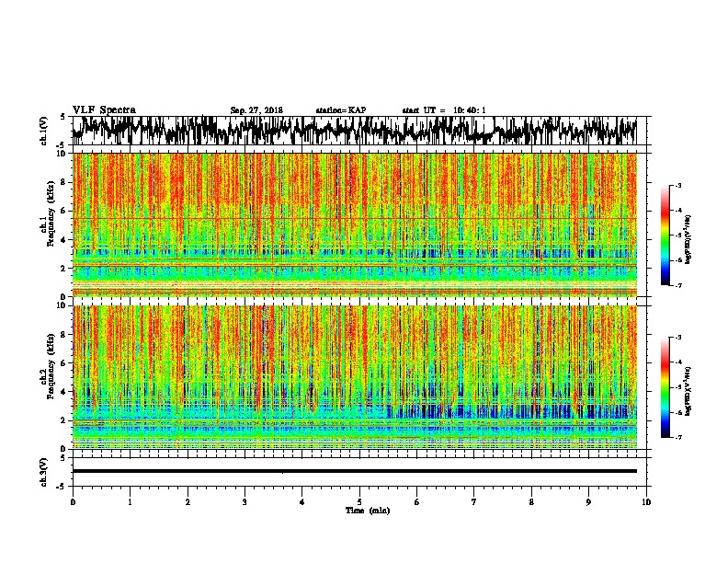
Task: Click the 'VLF Spectra' plot title
Action: (x=104, y=110)
